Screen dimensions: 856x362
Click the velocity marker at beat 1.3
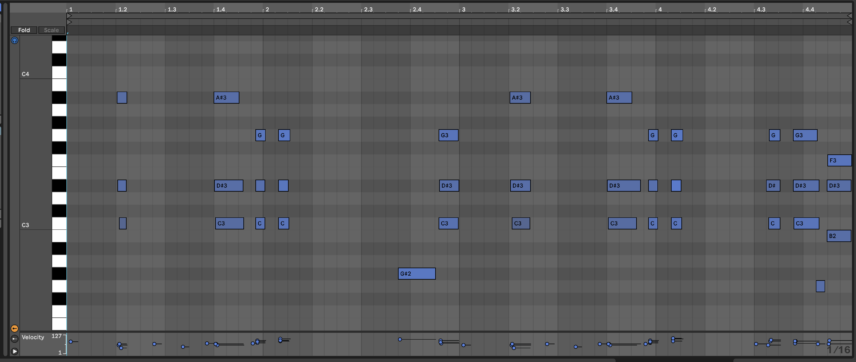click(x=154, y=344)
